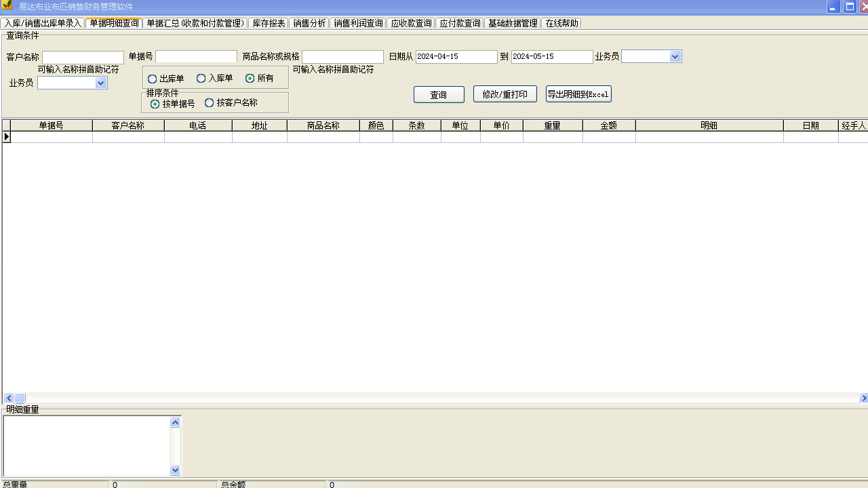Viewport: 868px width, 488px height.
Task: Switch to the 销售分析 tab
Action: (x=309, y=22)
